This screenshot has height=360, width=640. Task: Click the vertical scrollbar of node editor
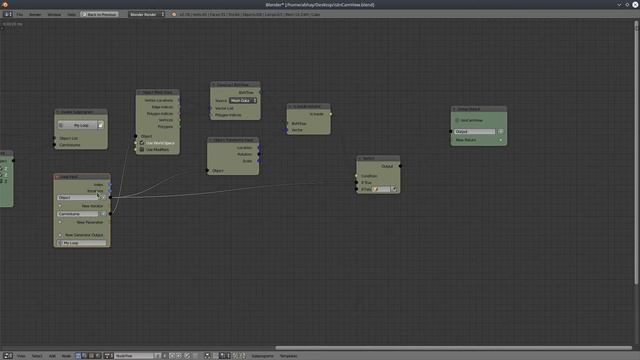(636, 153)
